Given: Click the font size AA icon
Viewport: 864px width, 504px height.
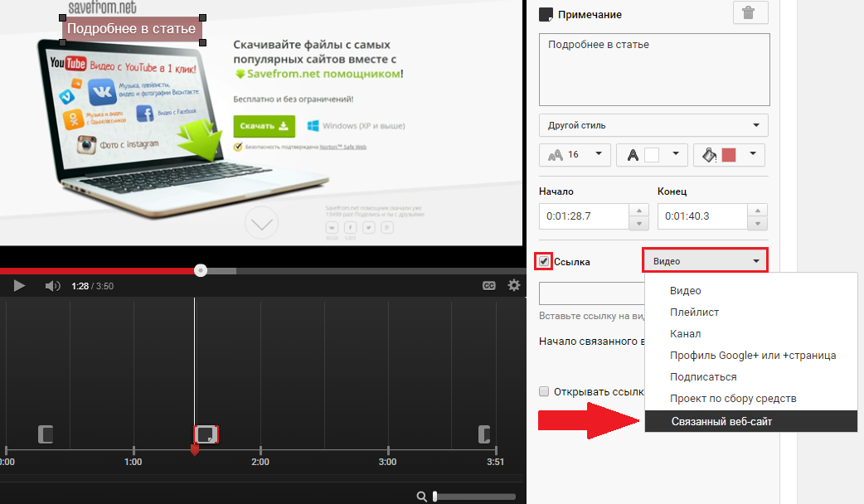Looking at the screenshot, I should pyautogui.click(x=556, y=155).
